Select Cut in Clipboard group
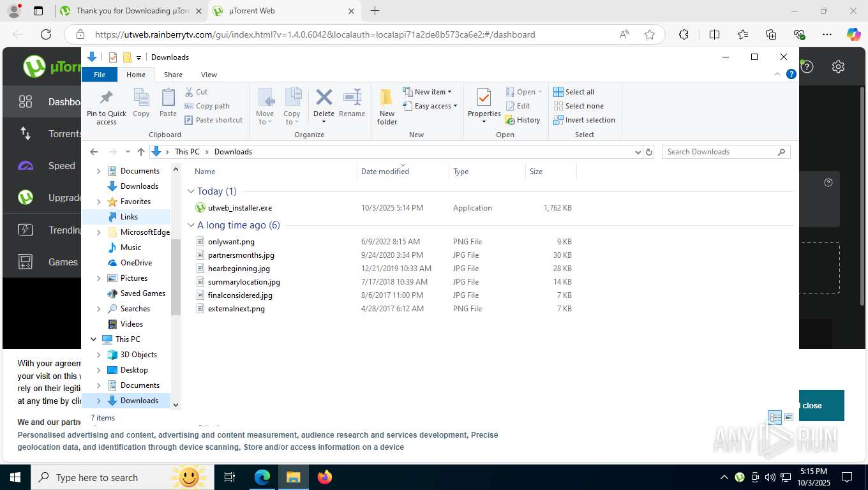 point(196,92)
